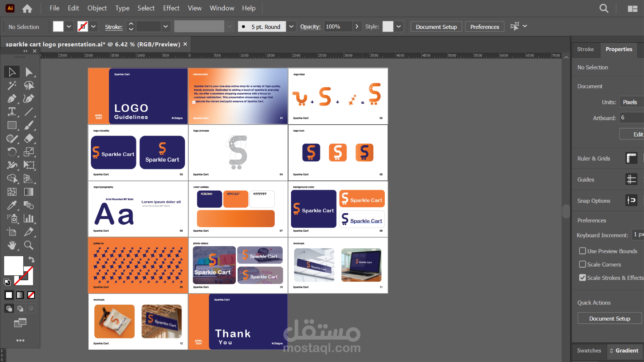Open the 5 pt. Round brush dropdown

pyautogui.click(x=291, y=26)
